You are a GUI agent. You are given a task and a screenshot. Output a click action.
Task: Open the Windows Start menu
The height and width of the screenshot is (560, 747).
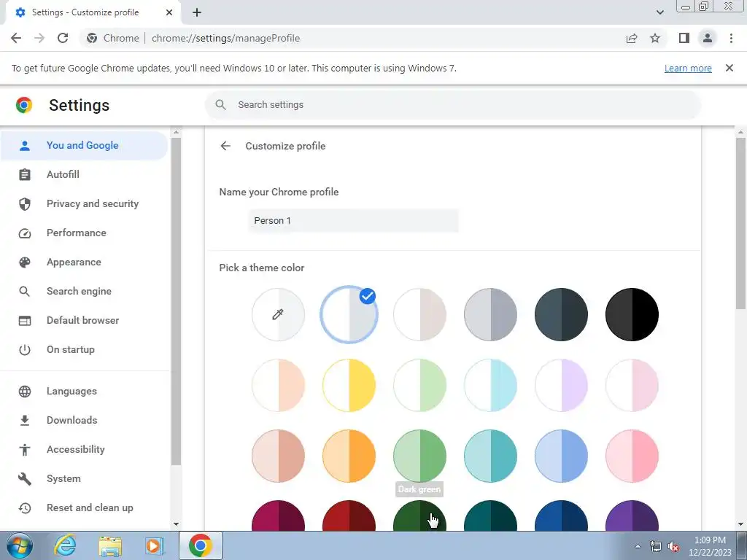(x=20, y=545)
